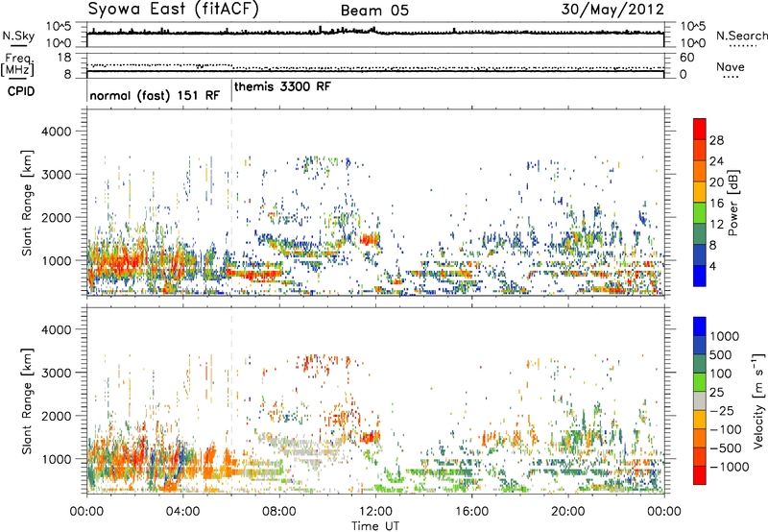
Task: Click the '3000' tick on the velocity panel
Action: [56, 373]
